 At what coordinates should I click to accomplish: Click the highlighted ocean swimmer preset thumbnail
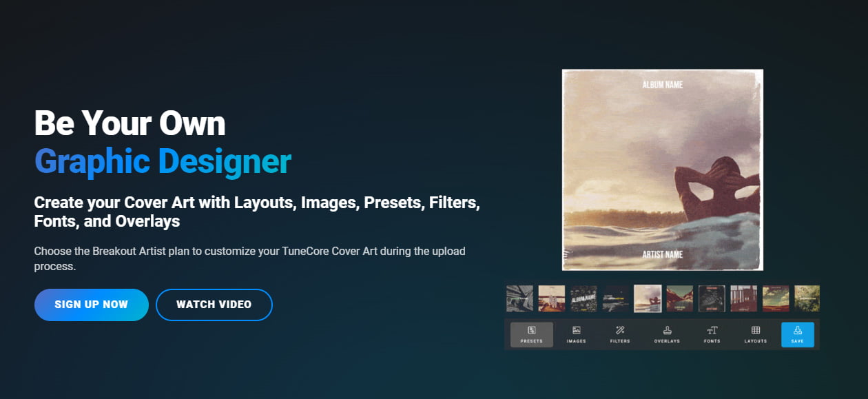coord(648,299)
